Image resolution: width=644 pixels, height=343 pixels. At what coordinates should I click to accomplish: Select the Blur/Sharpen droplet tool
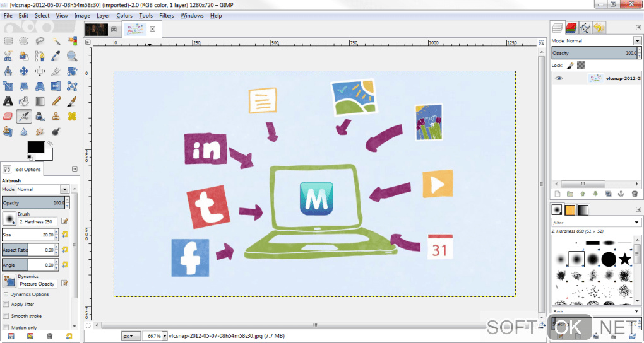click(24, 132)
